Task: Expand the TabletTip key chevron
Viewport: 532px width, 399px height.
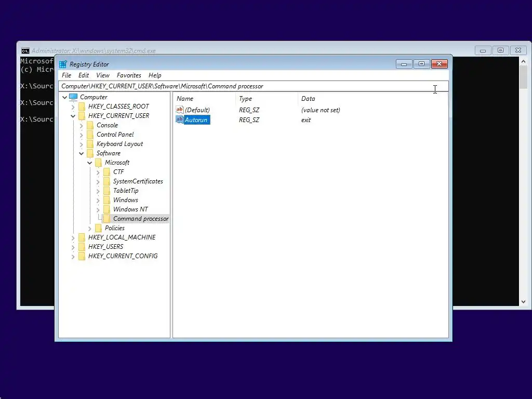Action: pyautogui.click(x=98, y=191)
